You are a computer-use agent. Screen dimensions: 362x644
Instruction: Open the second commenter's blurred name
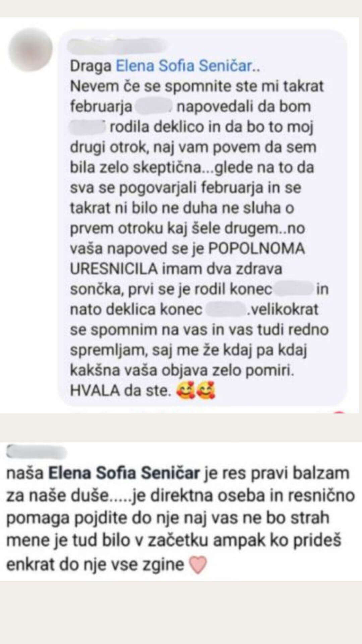pyautogui.click(x=37, y=452)
